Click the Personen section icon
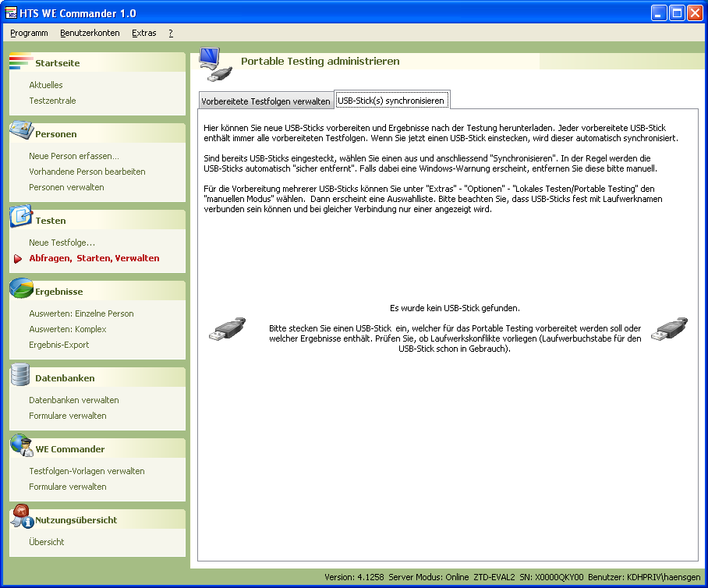This screenshot has height=588, width=708. pyautogui.click(x=20, y=129)
